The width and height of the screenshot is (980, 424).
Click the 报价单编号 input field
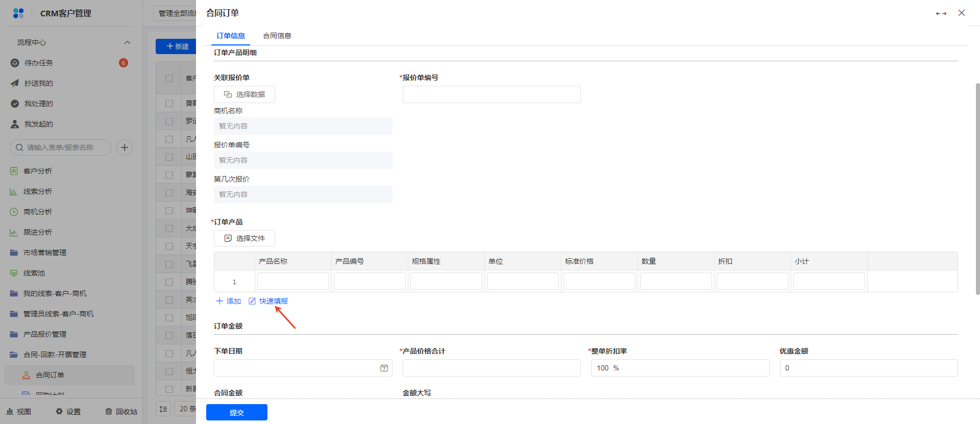491,94
